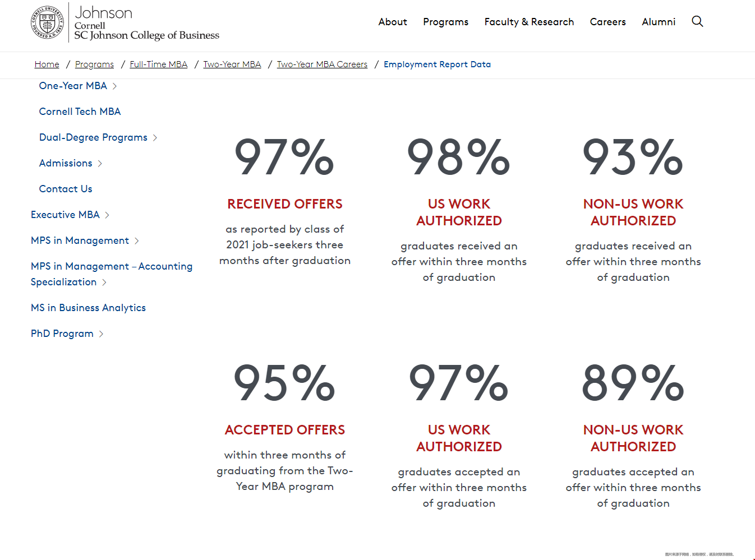Open the PhD Program sidebar link
755x560 pixels.
[62, 334]
